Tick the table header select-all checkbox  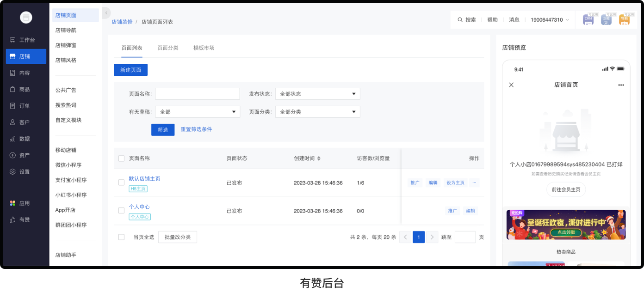(121, 158)
